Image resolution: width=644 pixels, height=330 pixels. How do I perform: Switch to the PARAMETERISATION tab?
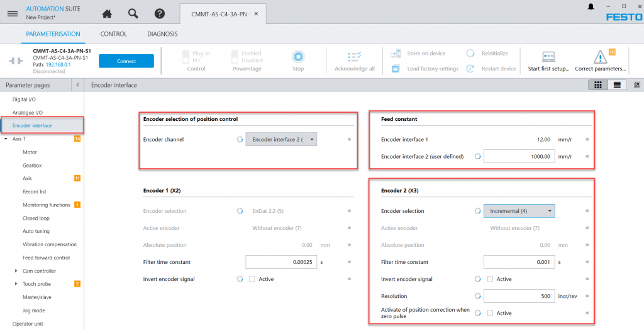[53, 34]
